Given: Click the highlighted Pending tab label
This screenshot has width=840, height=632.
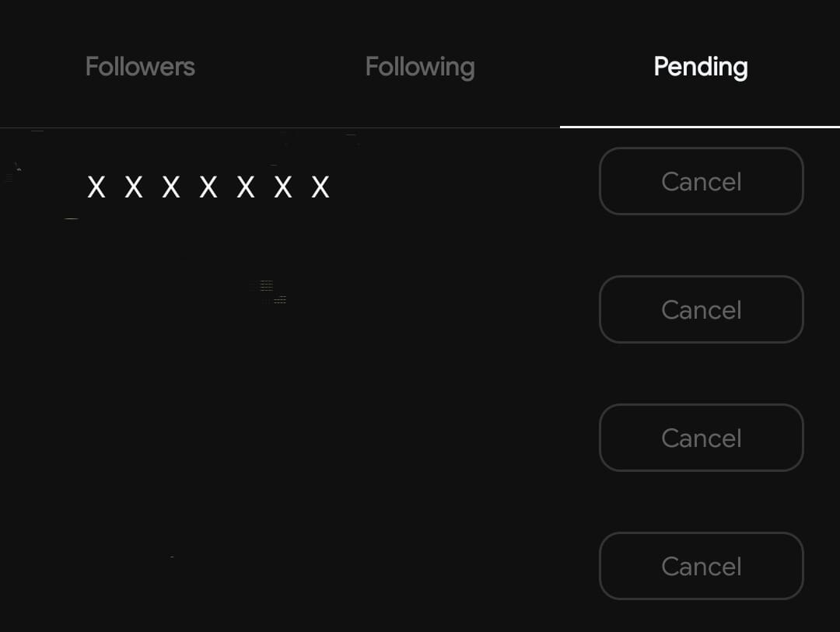Looking at the screenshot, I should pyautogui.click(x=700, y=67).
